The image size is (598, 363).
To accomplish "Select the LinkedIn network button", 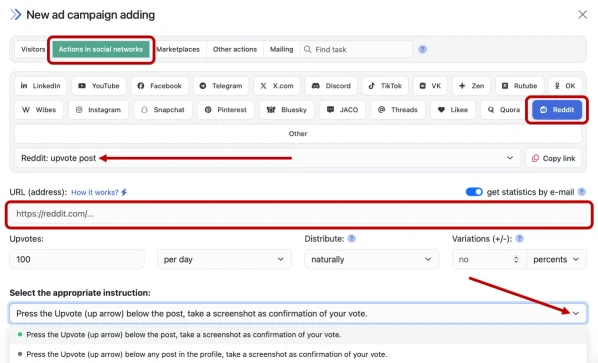I will point(40,86).
